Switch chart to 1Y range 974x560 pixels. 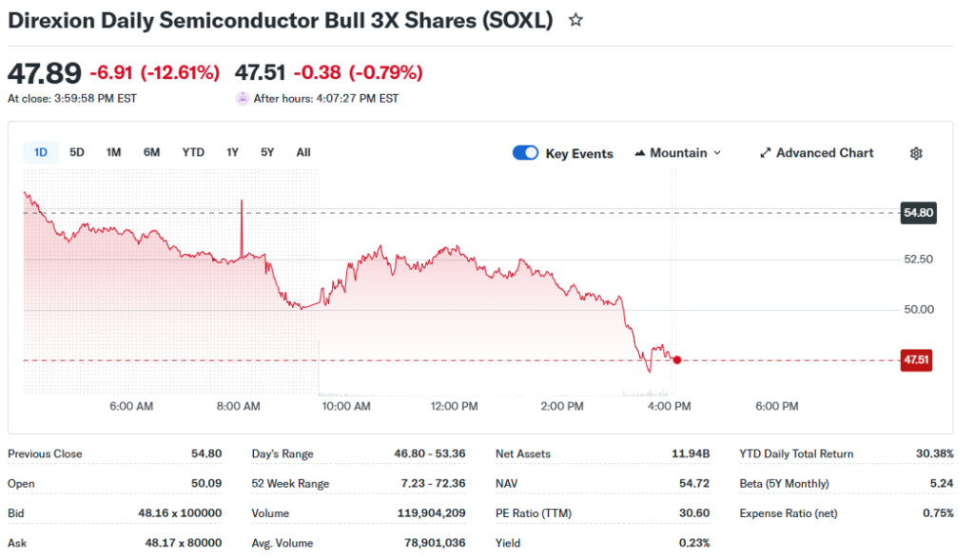pos(232,152)
